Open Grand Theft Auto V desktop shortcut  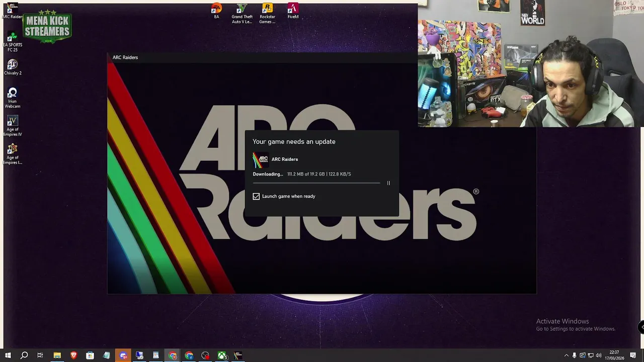coord(242,14)
